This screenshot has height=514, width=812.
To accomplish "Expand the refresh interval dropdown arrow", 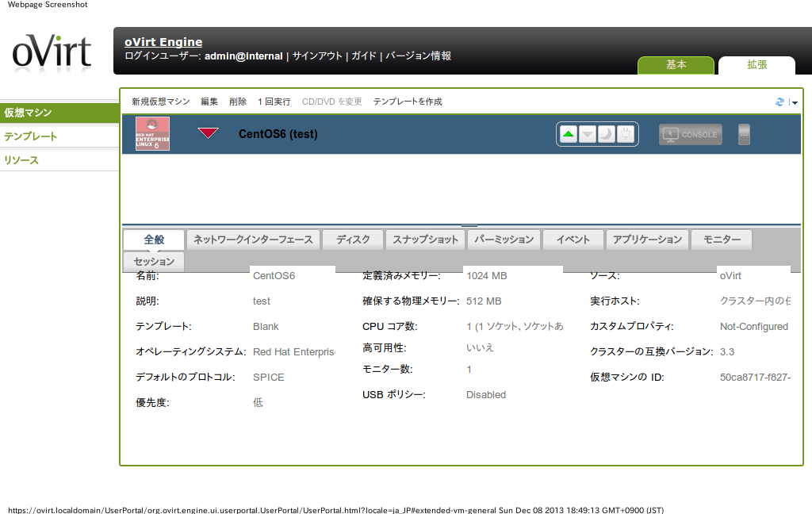I will 794,103.
